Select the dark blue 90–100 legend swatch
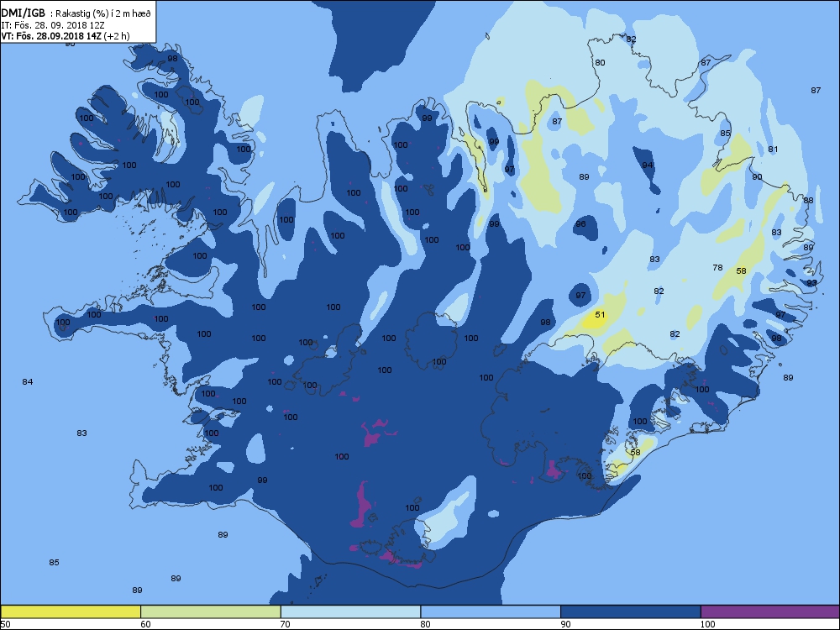Image resolution: width=840 pixels, height=630 pixels. [x=631, y=612]
